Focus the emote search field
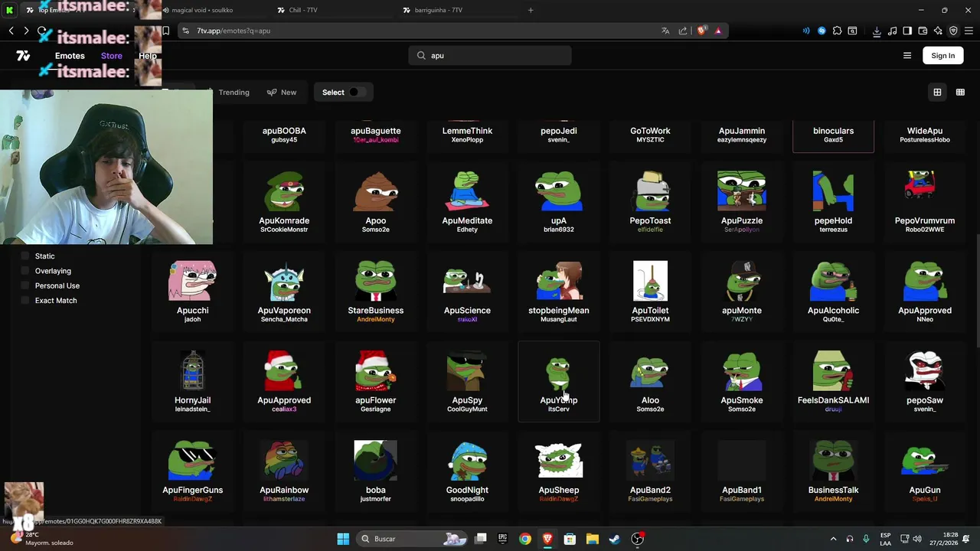The height and width of the screenshot is (551, 980). pos(490,56)
